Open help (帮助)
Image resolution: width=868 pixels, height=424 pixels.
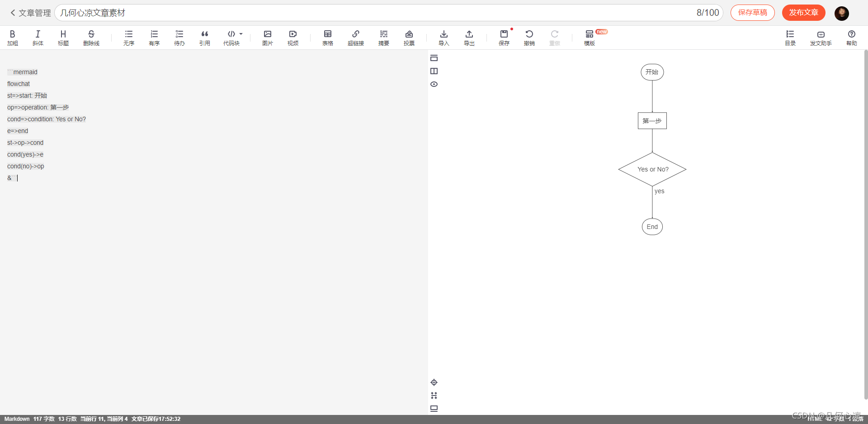[x=852, y=38]
